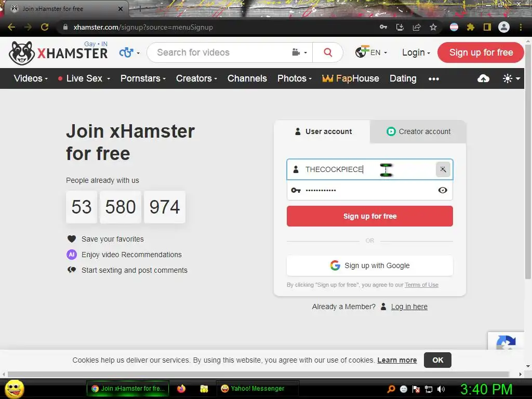Viewport: 532px width, 399px height.
Task: Share this page using the share icon
Action: [x=417, y=27]
